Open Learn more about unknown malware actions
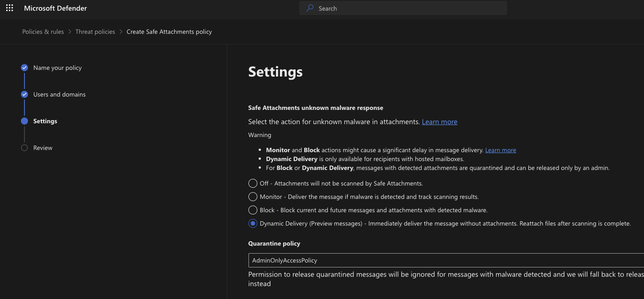The height and width of the screenshot is (299, 644). (440, 121)
